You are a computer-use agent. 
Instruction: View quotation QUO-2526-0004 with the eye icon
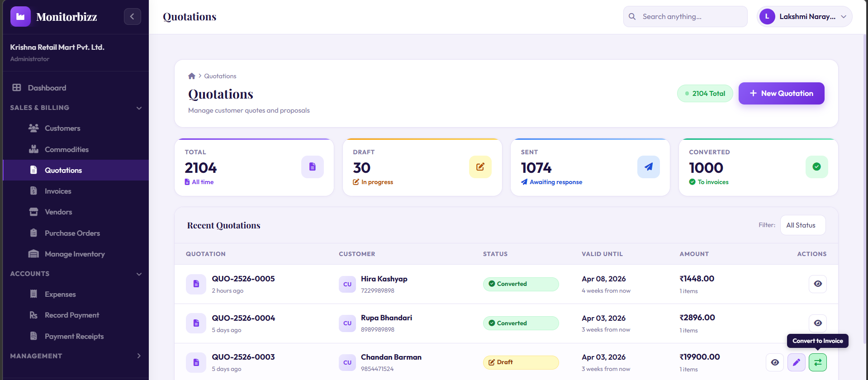(817, 323)
